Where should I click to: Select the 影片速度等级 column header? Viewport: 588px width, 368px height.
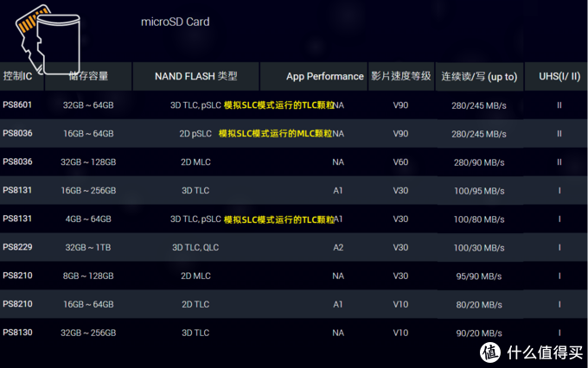[x=401, y=76]
